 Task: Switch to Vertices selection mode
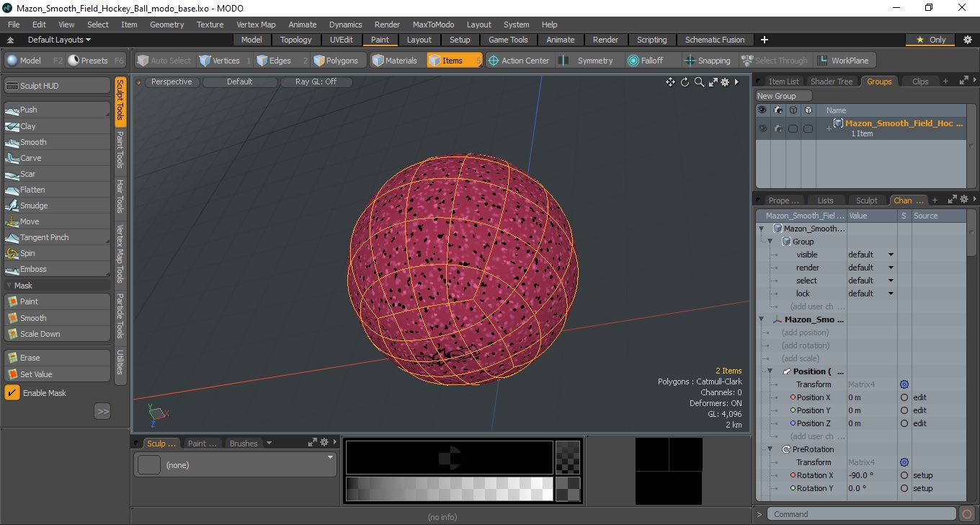click(225, 61)
